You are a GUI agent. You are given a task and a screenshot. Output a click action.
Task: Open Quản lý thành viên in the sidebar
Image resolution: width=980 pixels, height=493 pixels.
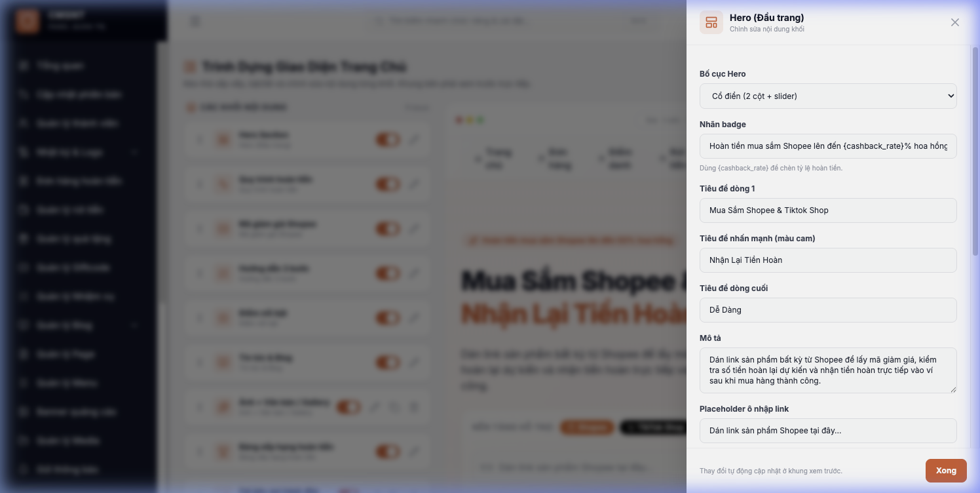(79, 123)
